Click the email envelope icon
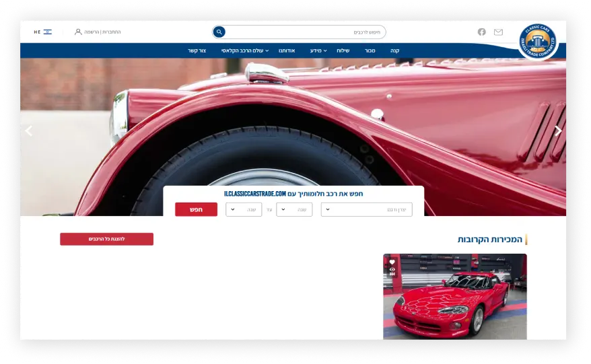This screenshot has height=364, width=591. pos(498,32)
